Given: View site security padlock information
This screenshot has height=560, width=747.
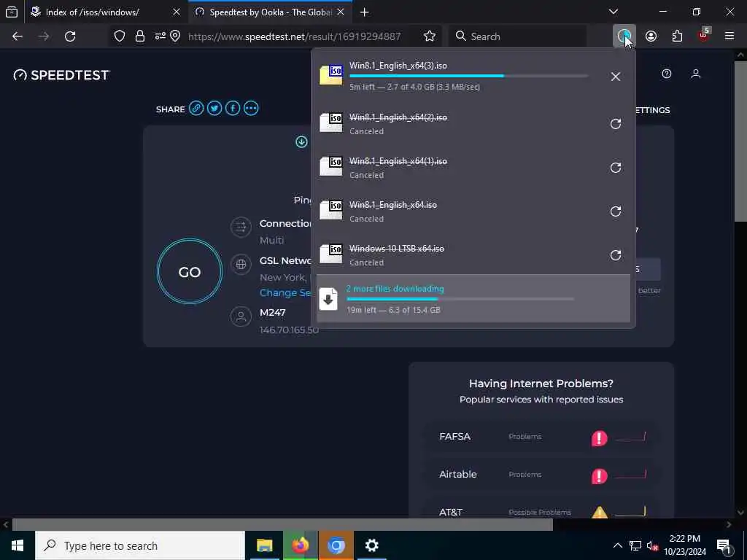Looking at the screenshot, I should (139, 36).
